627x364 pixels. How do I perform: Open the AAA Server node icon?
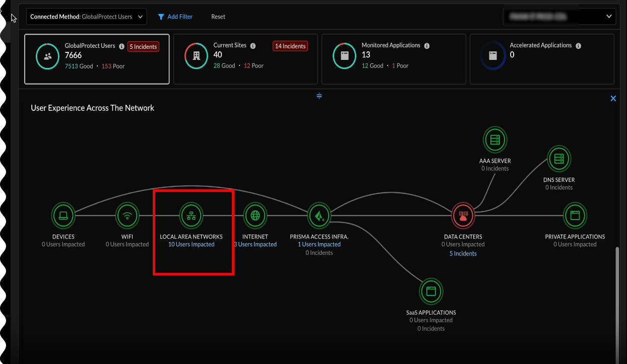[495, 139]
